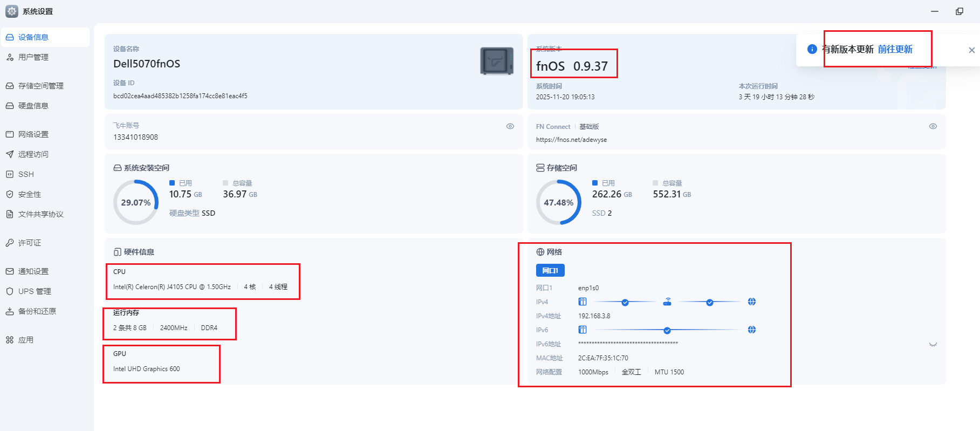Restore the 系统设置 window size
The height and width of the screenshot is (431, 980).
960,11
